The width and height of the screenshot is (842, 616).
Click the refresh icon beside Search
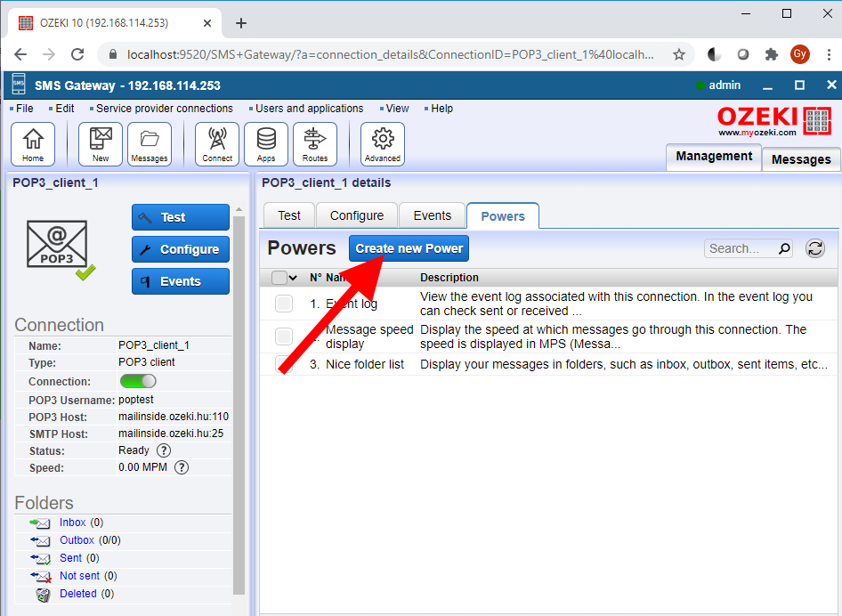[814, 248]
